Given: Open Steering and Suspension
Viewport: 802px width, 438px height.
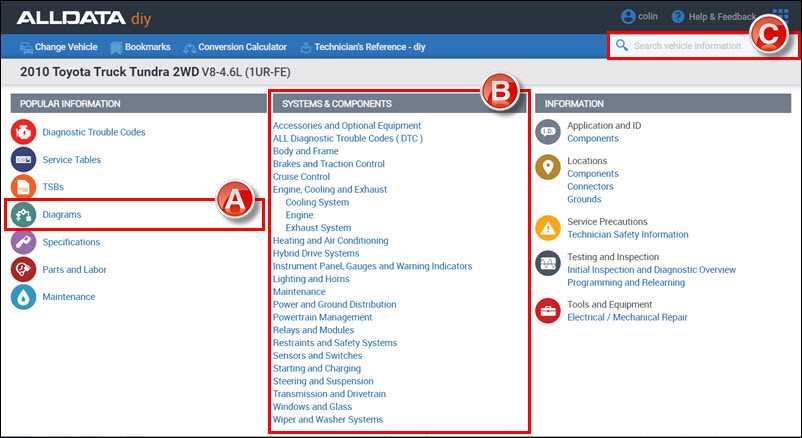Looking at the screenshot, I should (323, 381).
